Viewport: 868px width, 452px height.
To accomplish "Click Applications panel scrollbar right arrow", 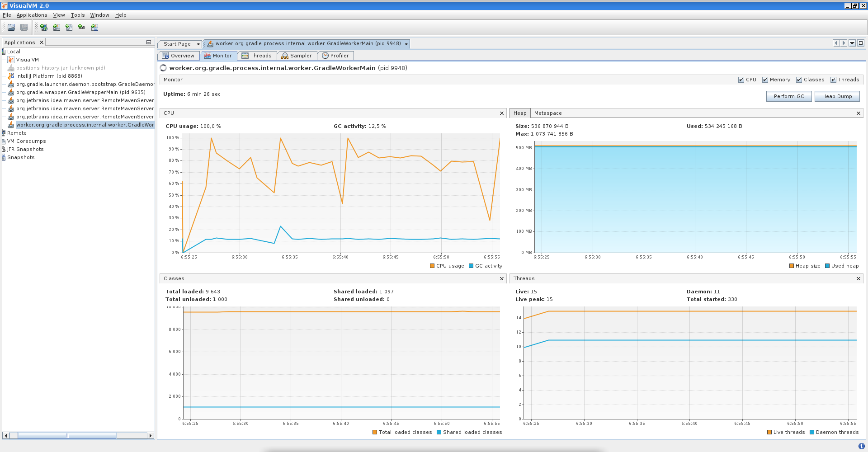I will 151,435.
